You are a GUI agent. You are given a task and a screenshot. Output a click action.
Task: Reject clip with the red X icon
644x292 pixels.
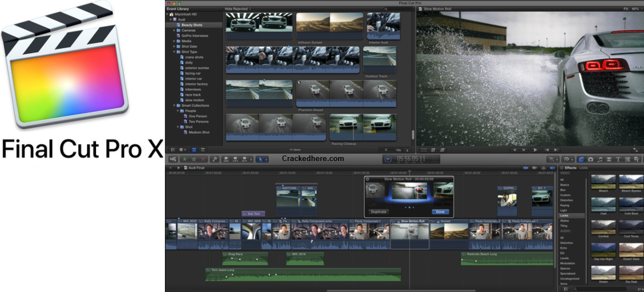coord(203,159)
